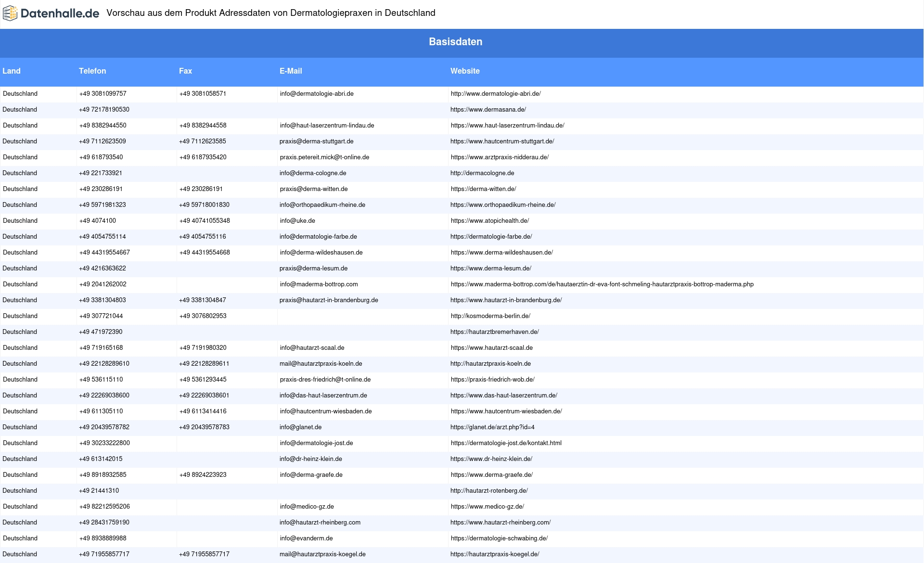Viewport: 924px width, 563px height.
Task: Open https://www.hautcentrum-stuttgart.de/ website entry
Action: click(502, 141)
